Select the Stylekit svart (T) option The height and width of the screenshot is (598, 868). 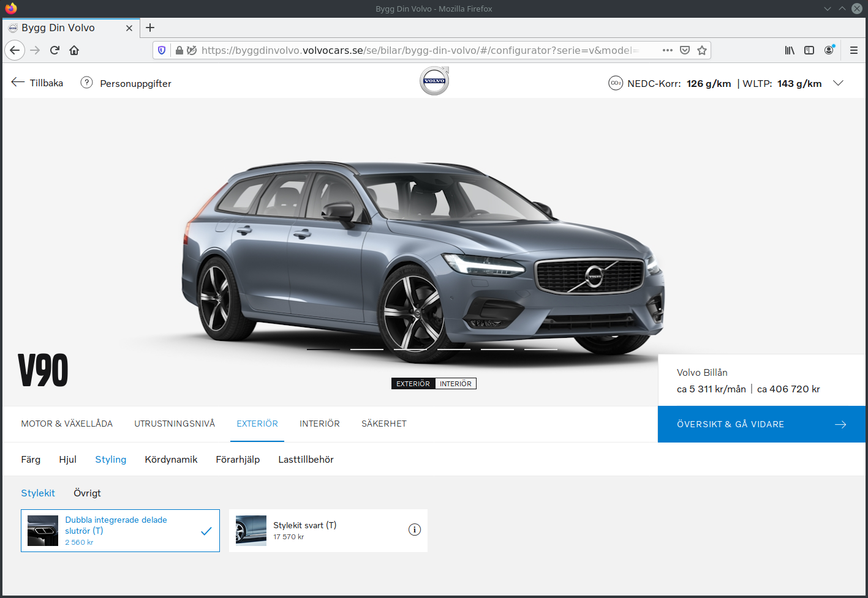(x=328, y=531)
